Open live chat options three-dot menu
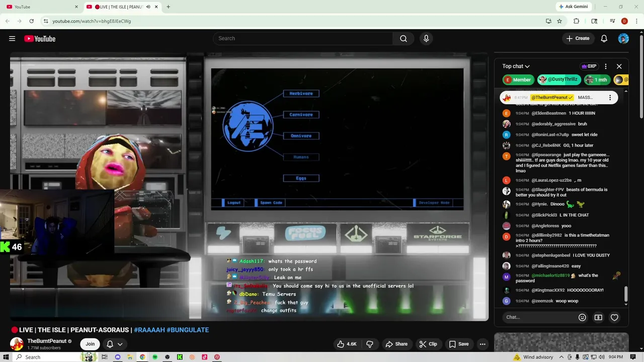The height and width of the screenshot is (362, 644). click(x=606, y=66)
